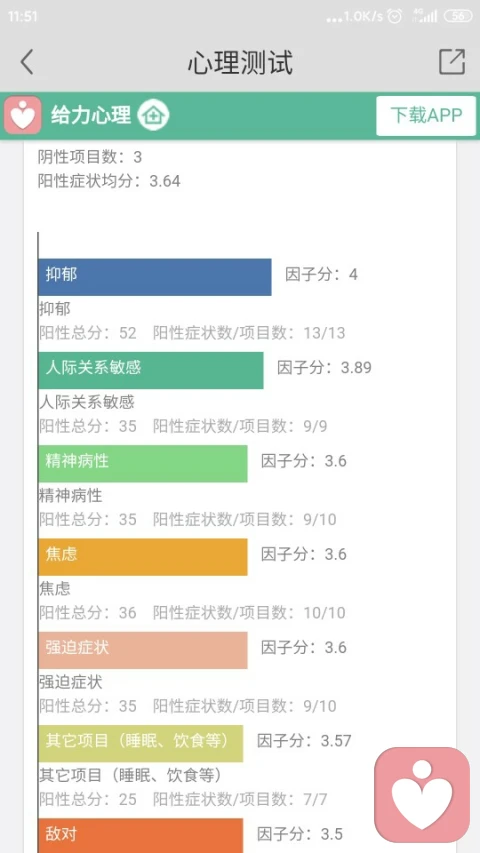Tap the light green 精神病性 bar
480x853 pixels.
(x=143, y=463)
